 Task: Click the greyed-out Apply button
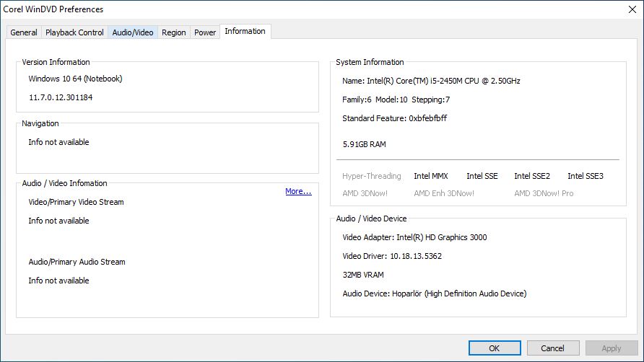tap(611, 348)
